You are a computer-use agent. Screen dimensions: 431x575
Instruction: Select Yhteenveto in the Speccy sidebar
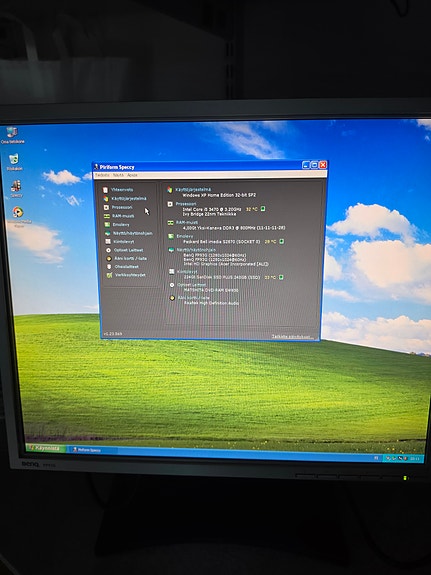click(122, 190)
